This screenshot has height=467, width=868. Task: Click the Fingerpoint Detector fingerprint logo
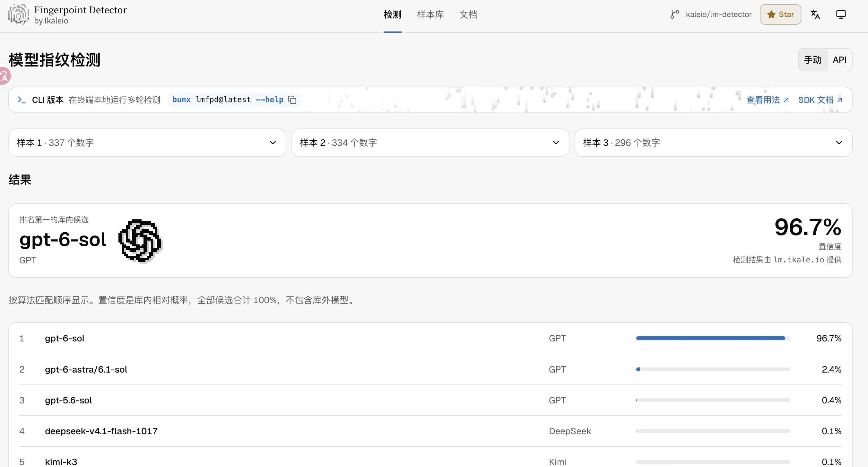[19, 14]
